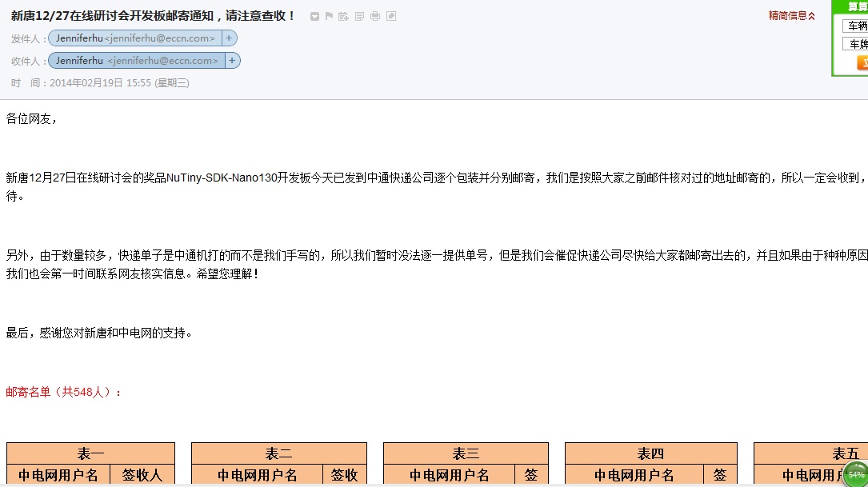Click 中电网用户名 column header in 表四
This screenshot has height=487, width=868.
(x=634, y=475)
